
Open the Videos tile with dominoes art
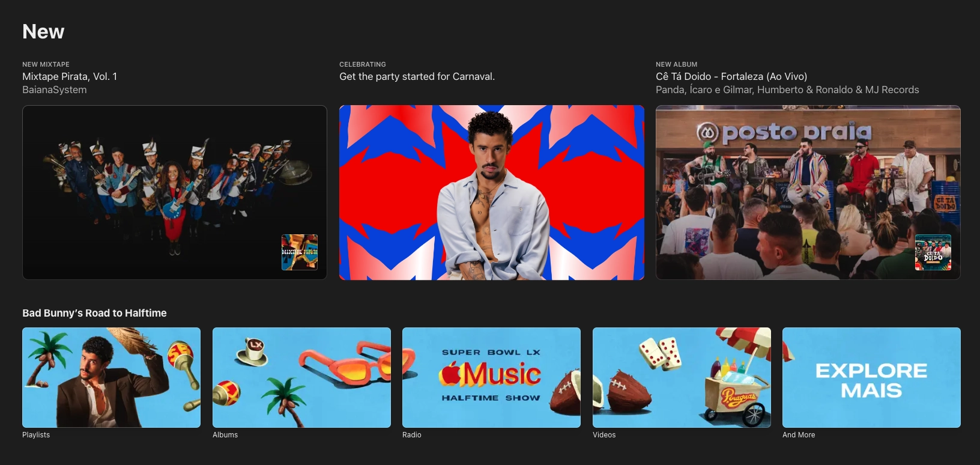682,377
